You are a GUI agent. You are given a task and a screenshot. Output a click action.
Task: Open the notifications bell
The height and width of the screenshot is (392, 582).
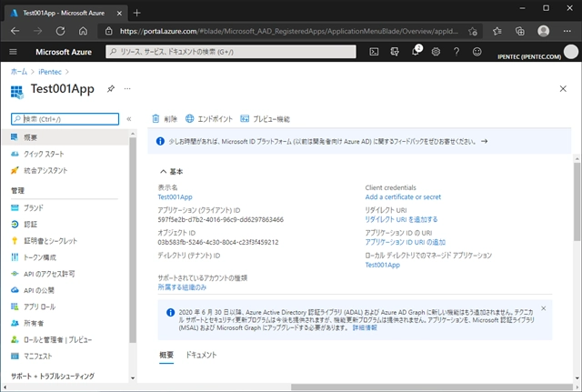coord(416,51)
